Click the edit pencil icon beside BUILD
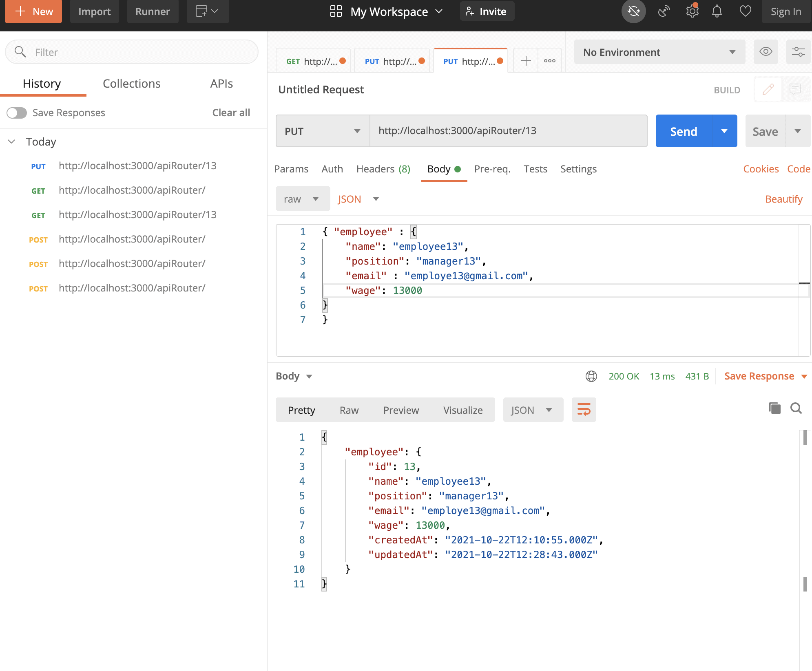The image size is (812, 671). pos(768,89)
